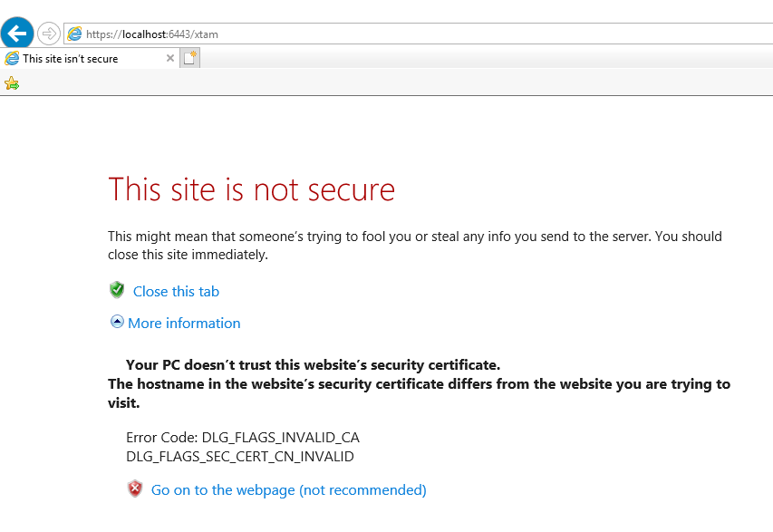The height and width of the screenshot is (532, 773).
Task: Click the forward navigation arrow
Action: 47,33
